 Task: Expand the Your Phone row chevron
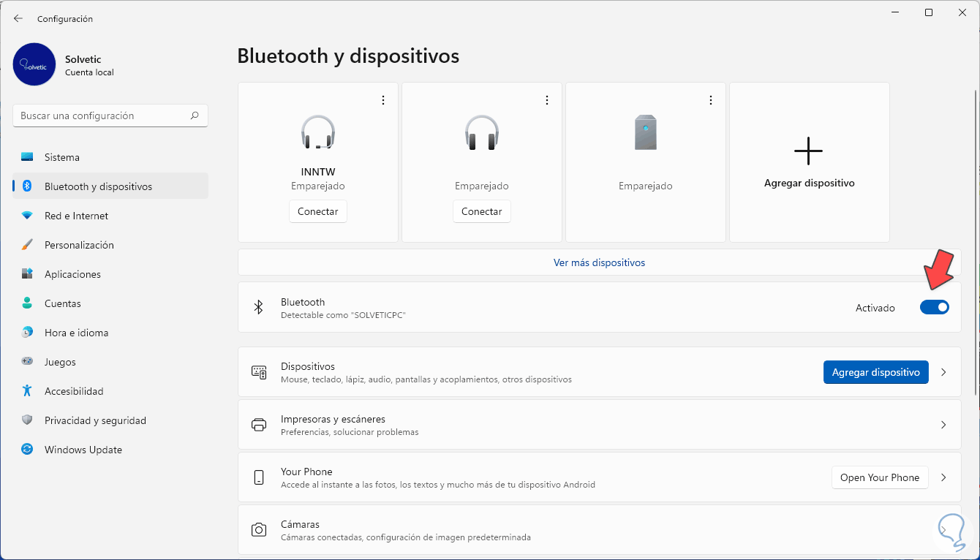pyautogui.click(x=943, y=477)
